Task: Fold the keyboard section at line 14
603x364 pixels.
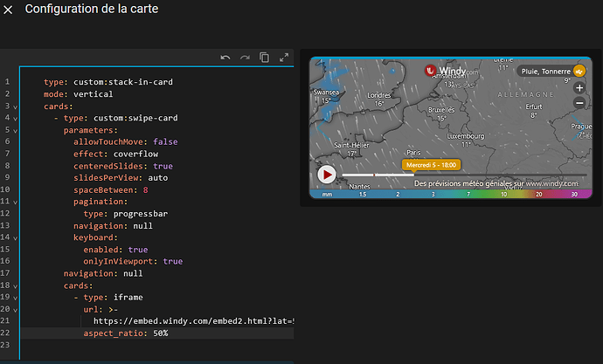Action: pos(17,237)
